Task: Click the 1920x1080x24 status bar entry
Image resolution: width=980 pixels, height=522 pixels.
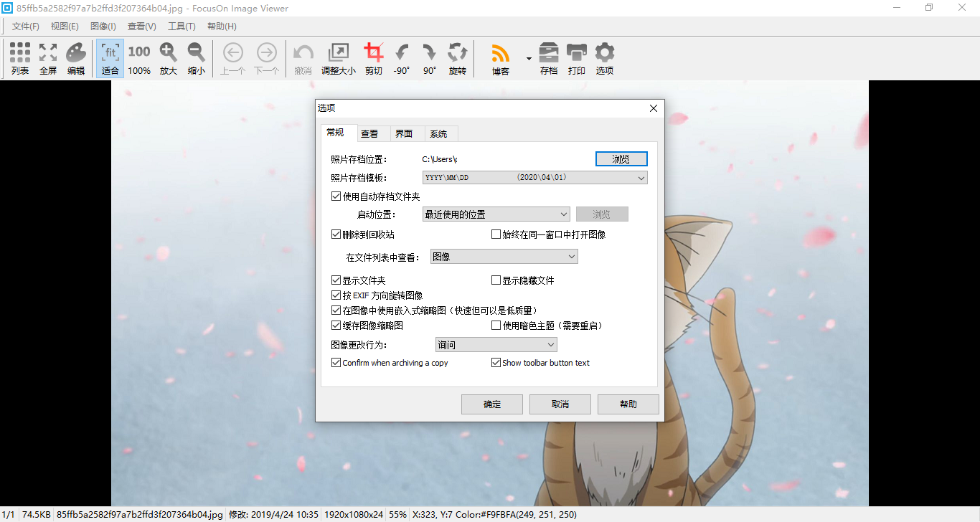Action: pyautogui.click(x=354, y=514)
